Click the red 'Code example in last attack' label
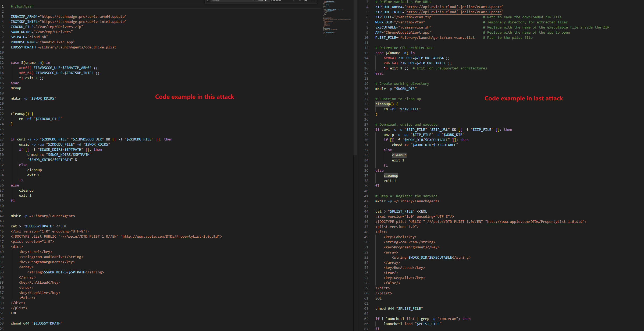This screenshot has height=331, width=644. [x=523, y=98]
